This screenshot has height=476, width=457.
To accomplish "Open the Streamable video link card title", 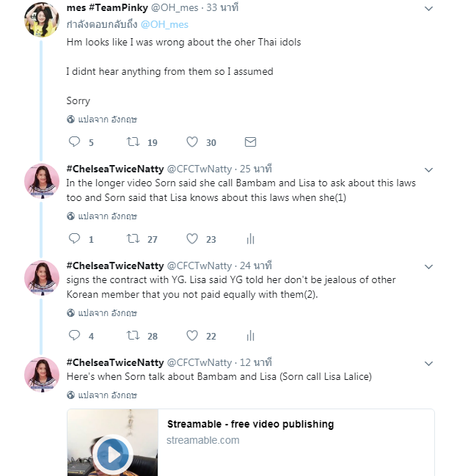I will click(250, 424).
